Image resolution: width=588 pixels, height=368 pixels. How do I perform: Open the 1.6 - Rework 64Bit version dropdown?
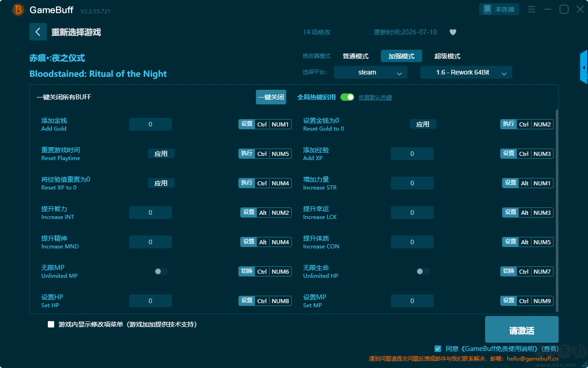466,72
